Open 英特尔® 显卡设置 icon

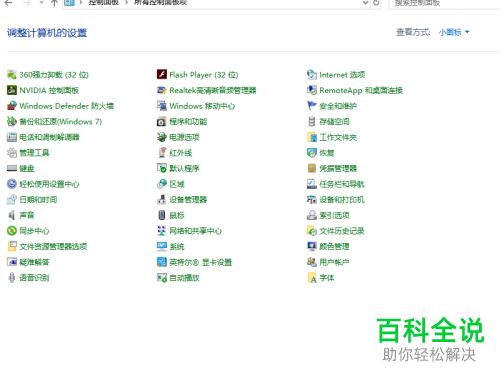[162, 262]
